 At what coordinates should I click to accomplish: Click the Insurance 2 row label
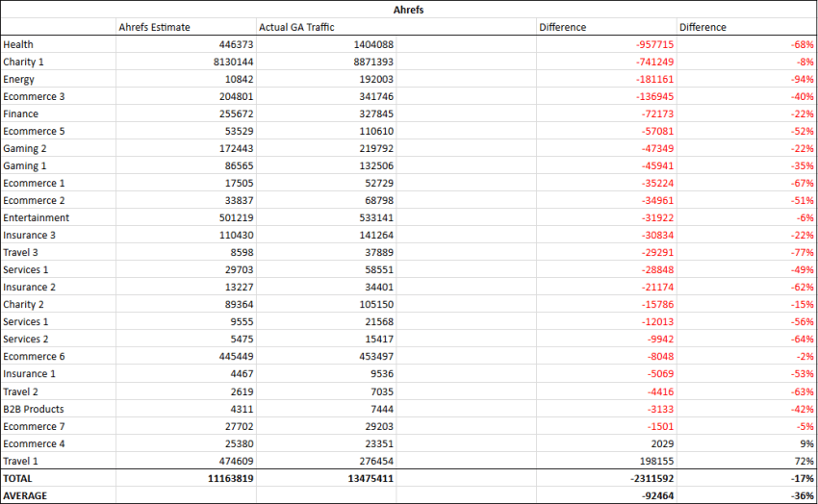pyautogui.click(x=30, y=287)
